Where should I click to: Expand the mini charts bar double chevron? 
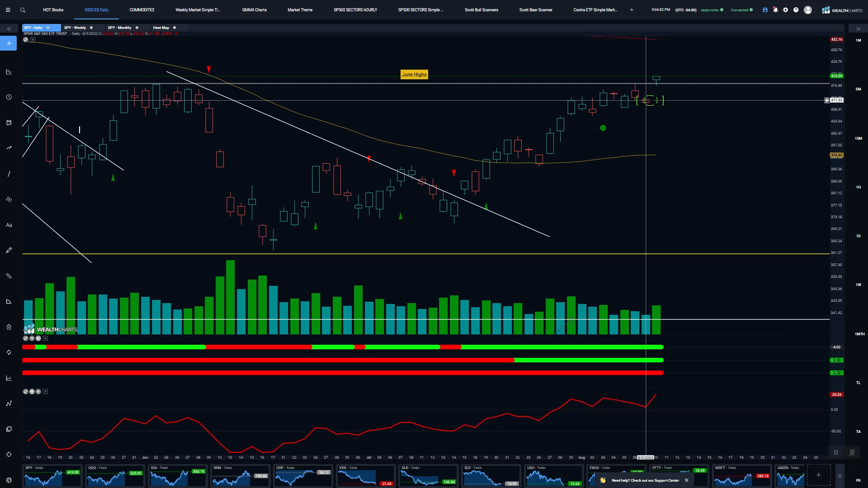click(x=840, y=476)
